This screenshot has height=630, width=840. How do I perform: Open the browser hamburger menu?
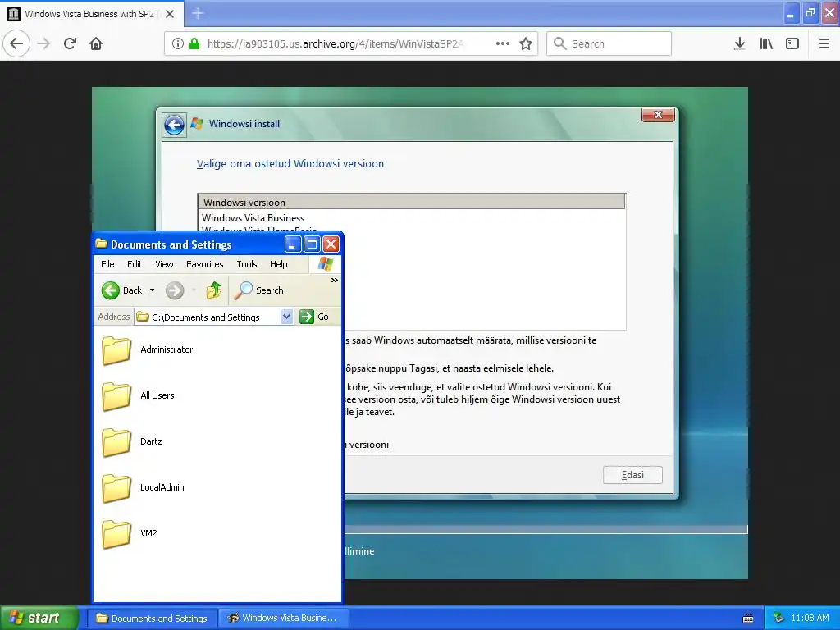[x=824, y=43]
